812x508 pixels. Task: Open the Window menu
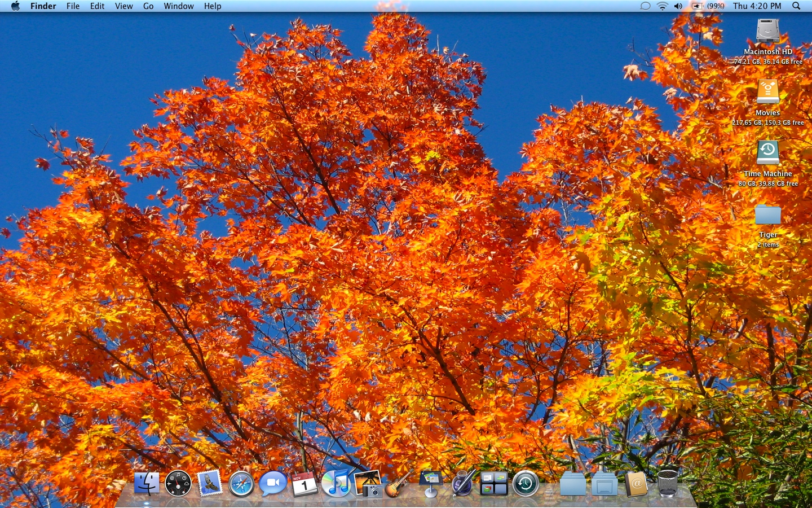179,6
